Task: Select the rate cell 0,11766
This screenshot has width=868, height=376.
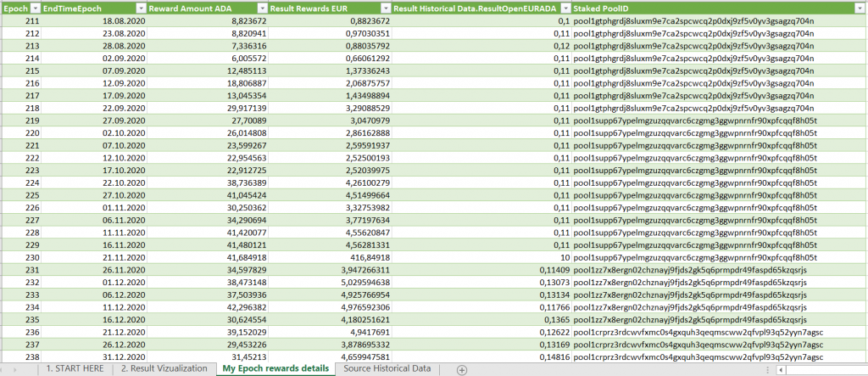Action: (481, 306)
